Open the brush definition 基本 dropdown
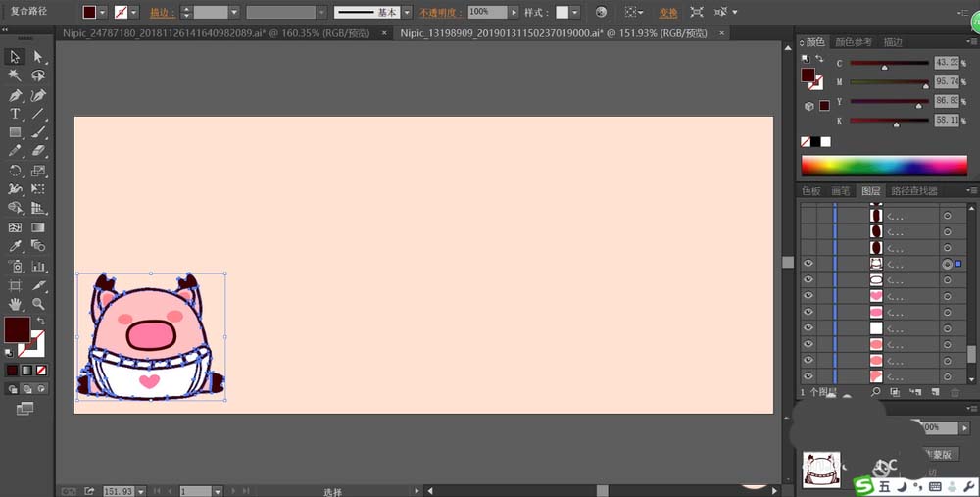Image resolution: width=980 pixels, height=497 pixels. (x=407, y=12)
